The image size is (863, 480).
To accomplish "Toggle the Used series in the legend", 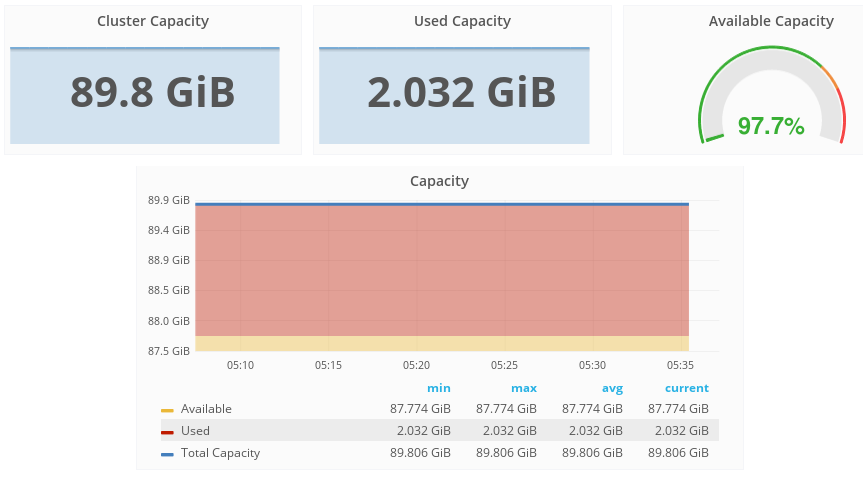I will click(x=195, y=431).
